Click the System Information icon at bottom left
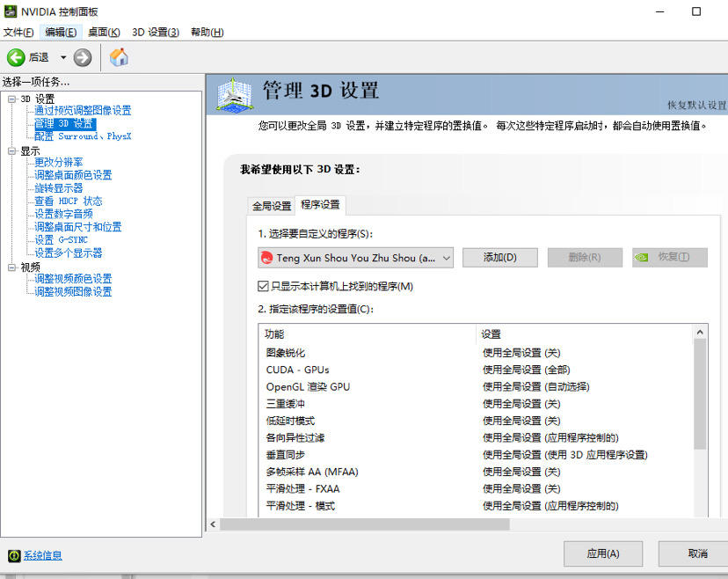Screen dimensions: 728x579 (14, 555)
